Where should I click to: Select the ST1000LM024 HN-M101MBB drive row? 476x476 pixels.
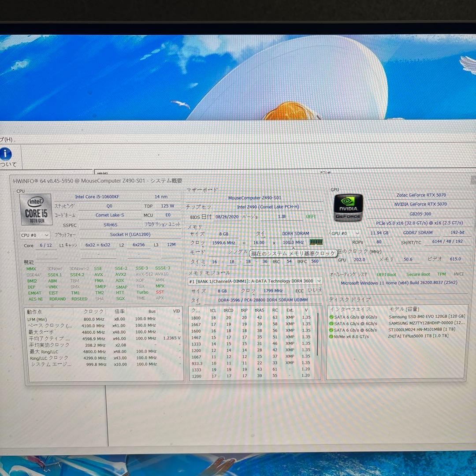click(x=397, y=330)
